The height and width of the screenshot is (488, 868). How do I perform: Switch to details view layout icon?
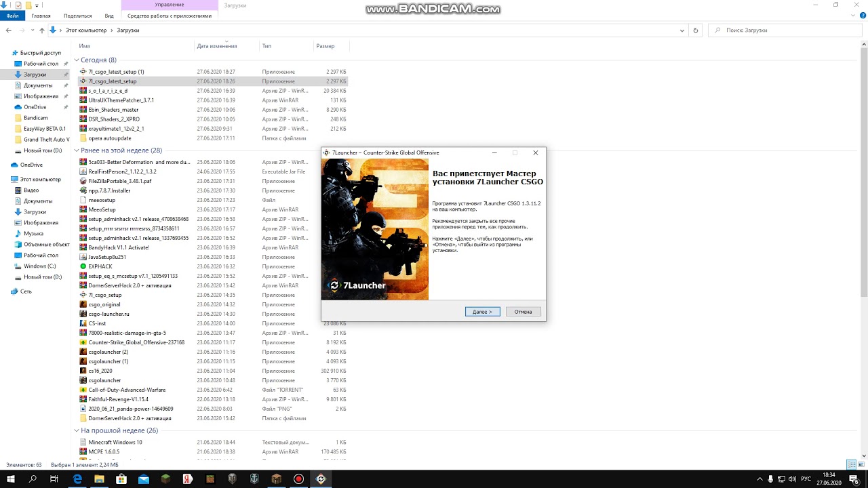point(851,465)
